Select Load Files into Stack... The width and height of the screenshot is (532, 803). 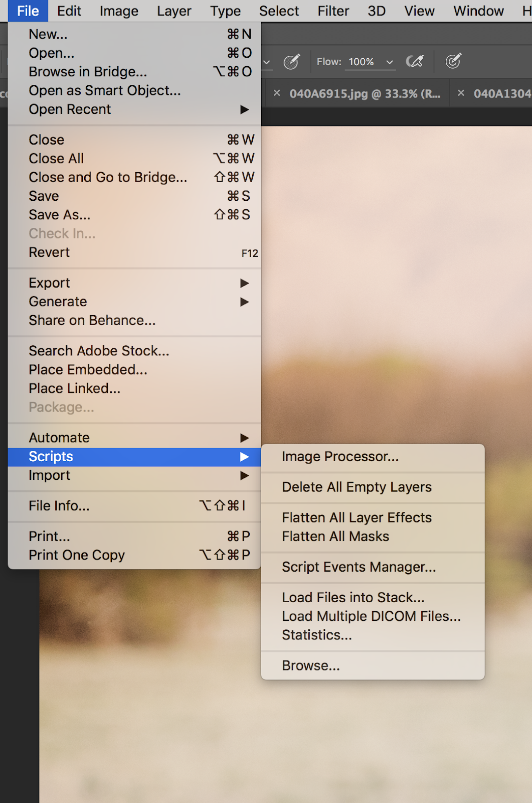coord(373,597)
